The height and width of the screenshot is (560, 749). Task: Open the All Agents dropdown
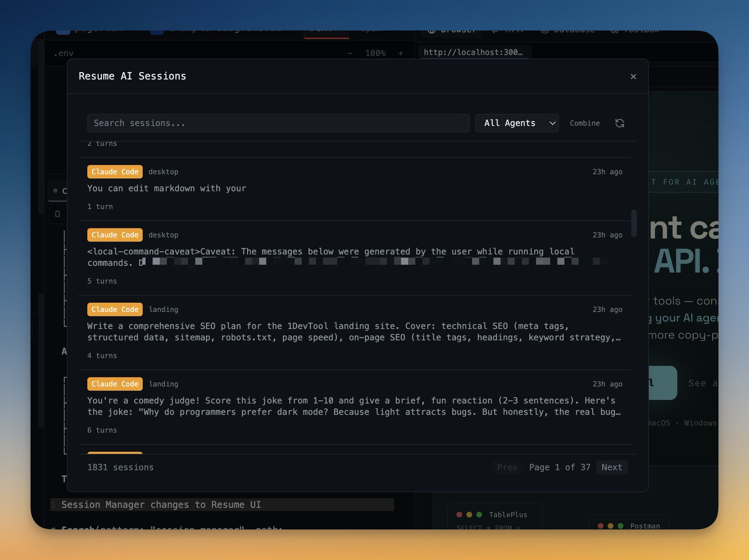(517, 123)
